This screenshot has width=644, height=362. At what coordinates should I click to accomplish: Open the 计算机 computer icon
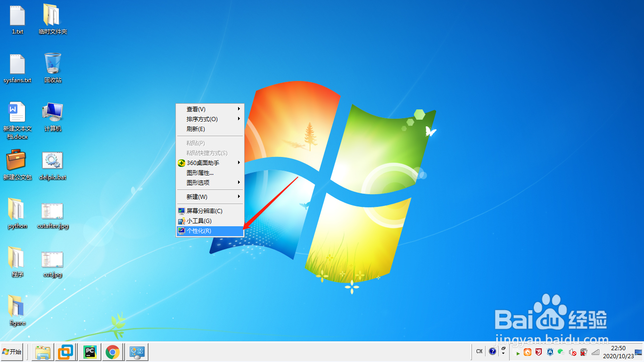[52, 117]
